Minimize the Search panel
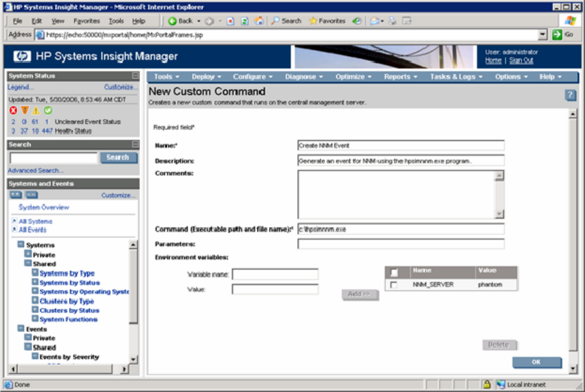 tap(135, 145)
